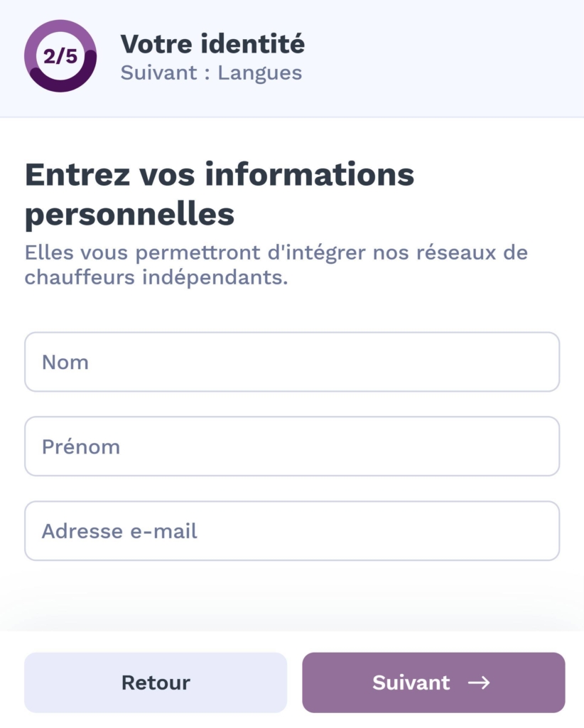Select the Adresse e-mail field

(292, 531)
